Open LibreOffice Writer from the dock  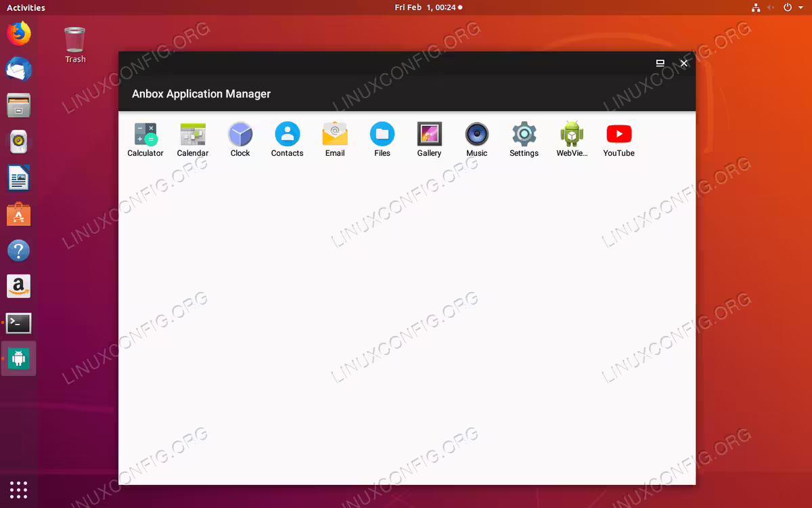[x=19, y=179]
